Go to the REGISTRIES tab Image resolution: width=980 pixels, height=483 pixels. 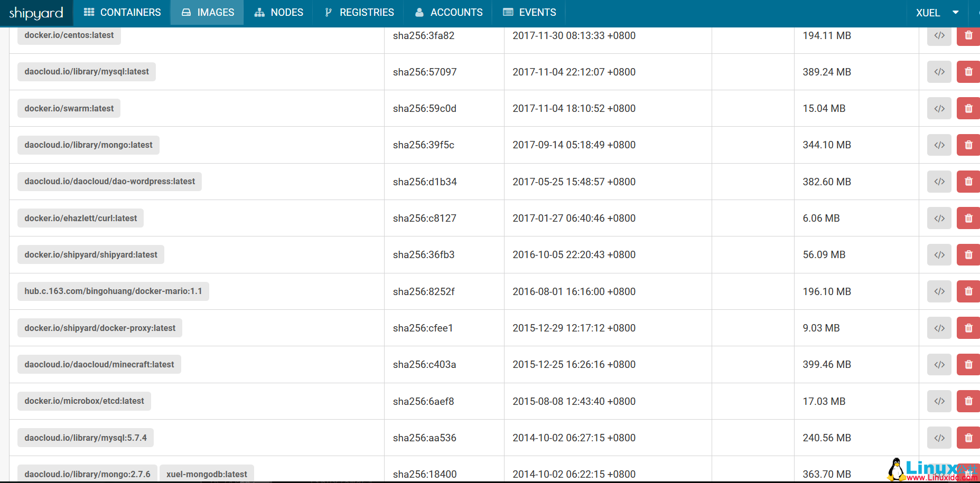[x=359, y=12]
